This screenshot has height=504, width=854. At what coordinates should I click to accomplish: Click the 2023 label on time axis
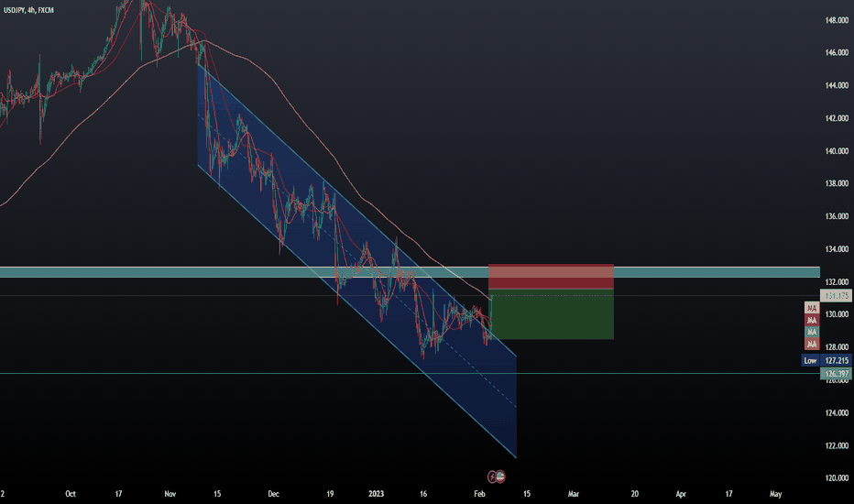coord(376,494)
